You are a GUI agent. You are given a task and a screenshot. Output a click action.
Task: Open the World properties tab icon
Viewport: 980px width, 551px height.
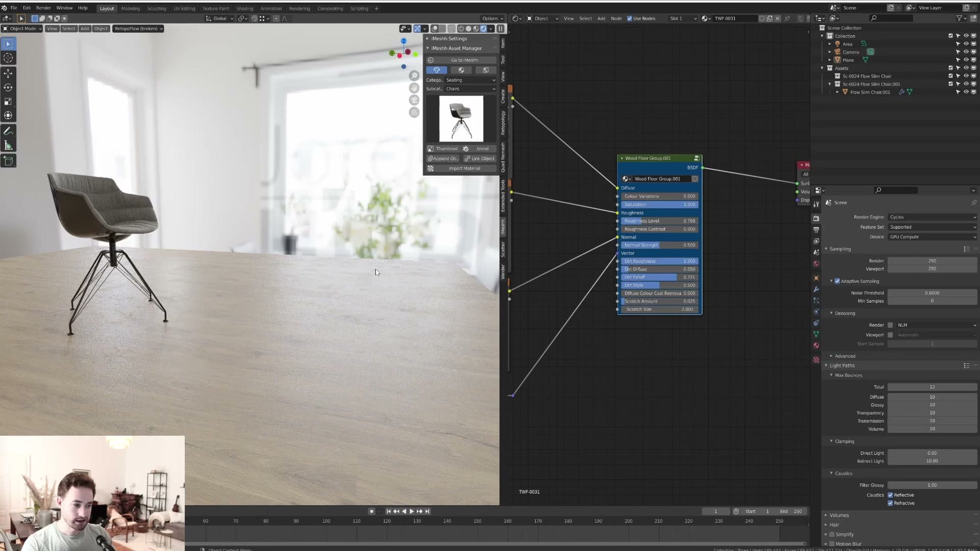(816, 263)
